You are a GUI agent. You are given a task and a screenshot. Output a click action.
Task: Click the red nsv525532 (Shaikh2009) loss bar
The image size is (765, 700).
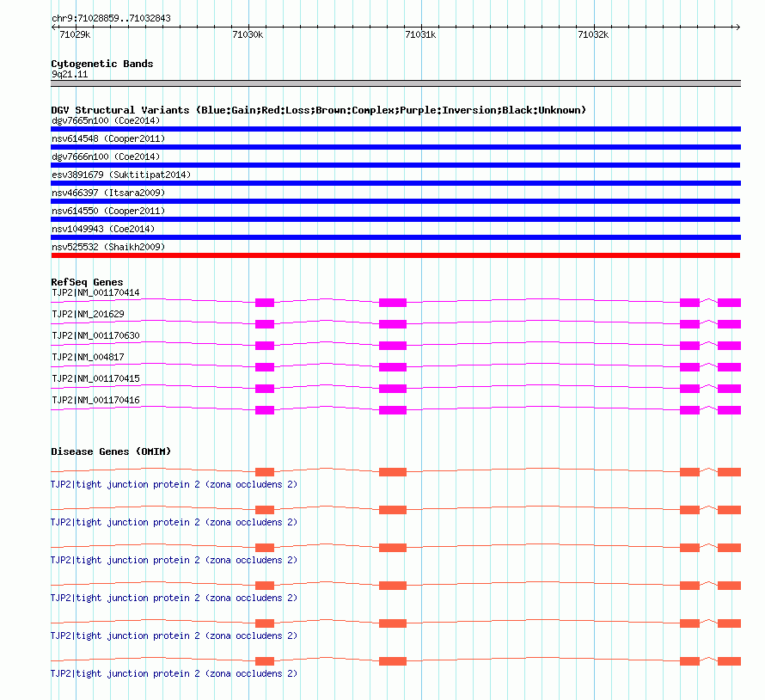(395, 255)
